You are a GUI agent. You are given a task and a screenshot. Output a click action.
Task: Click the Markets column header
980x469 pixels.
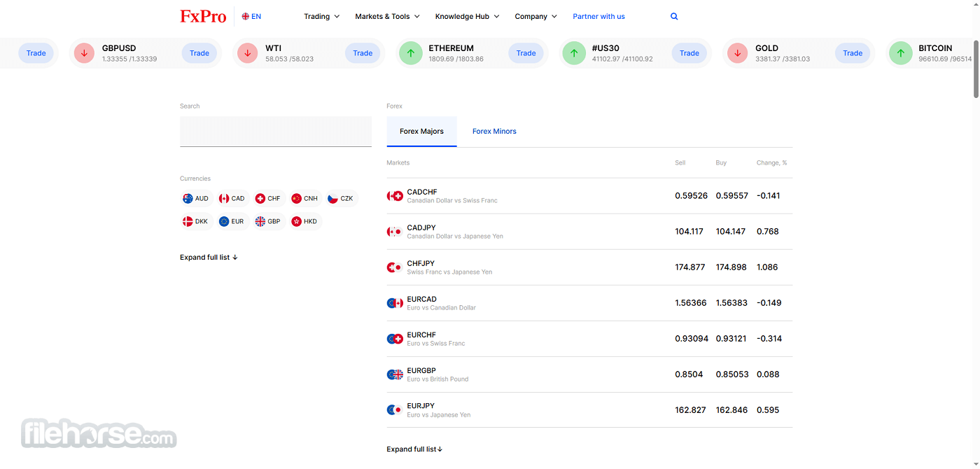point(398,163)
